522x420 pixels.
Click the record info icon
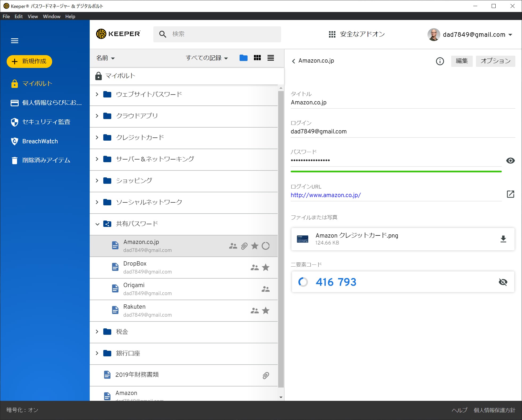[440, 61]
